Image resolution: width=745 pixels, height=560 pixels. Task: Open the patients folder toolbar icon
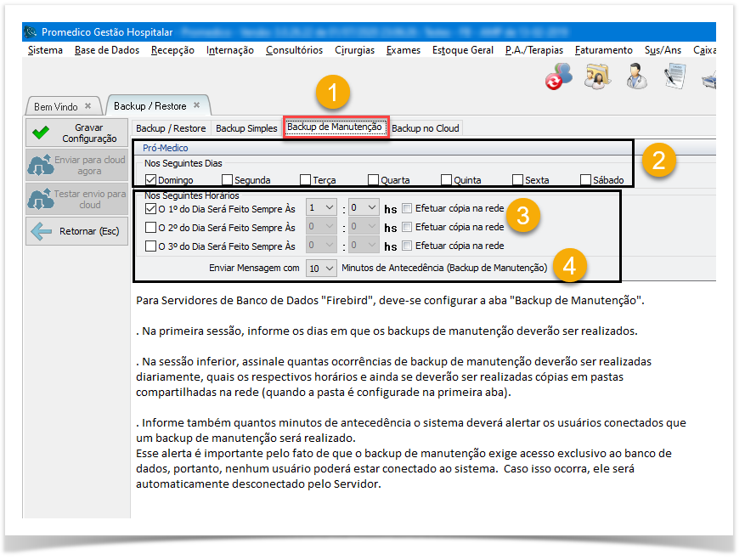click(598, 76)
